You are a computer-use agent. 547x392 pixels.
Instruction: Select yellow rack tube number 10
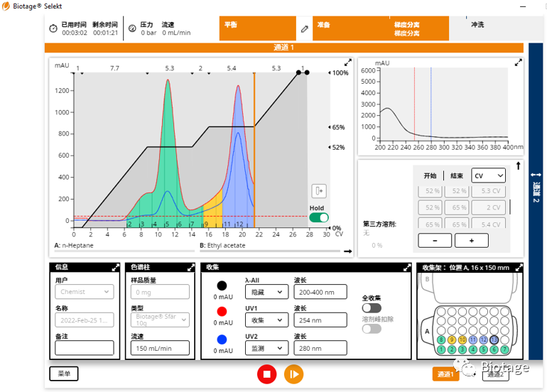coord(462,339)
